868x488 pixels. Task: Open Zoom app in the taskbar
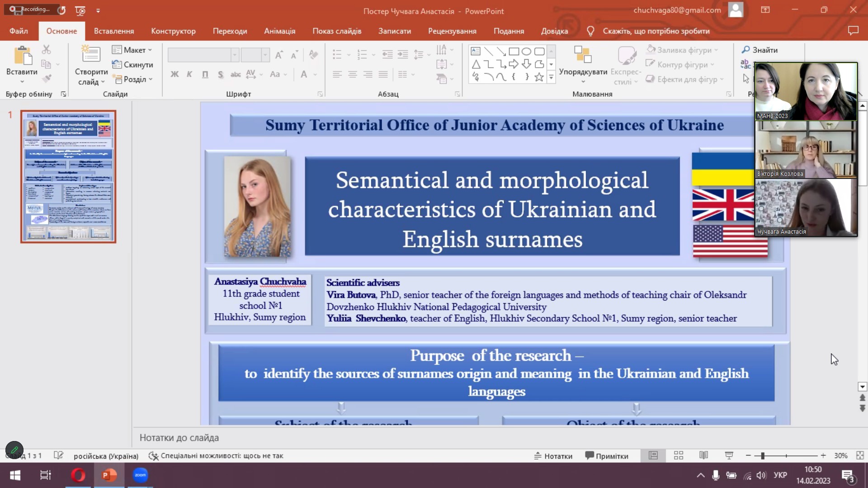coord(140,475)
